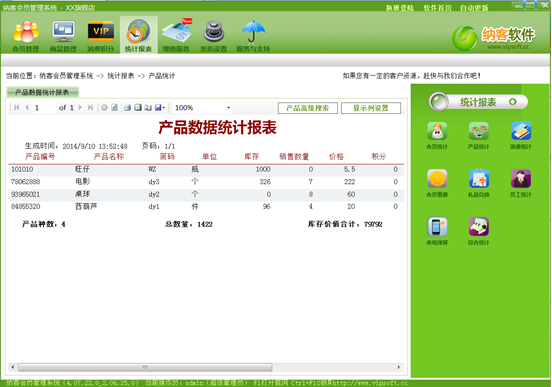Image resolution: width=552 pixels, height=387 pixels.
Task: Open 增值服务 value-added services icon
Action: point(176,36)
